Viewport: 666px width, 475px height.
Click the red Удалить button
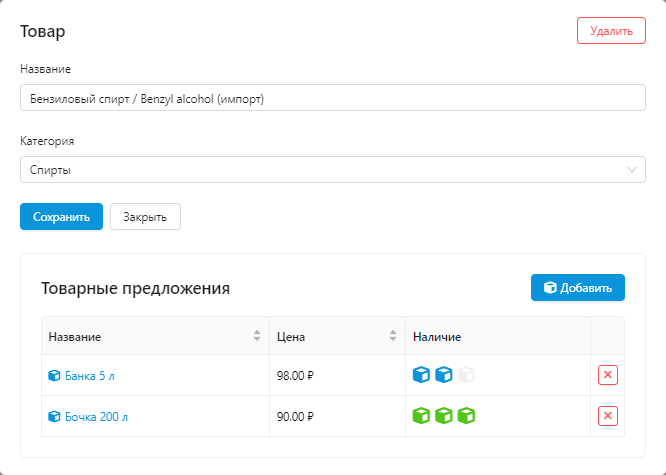point(611,31)
